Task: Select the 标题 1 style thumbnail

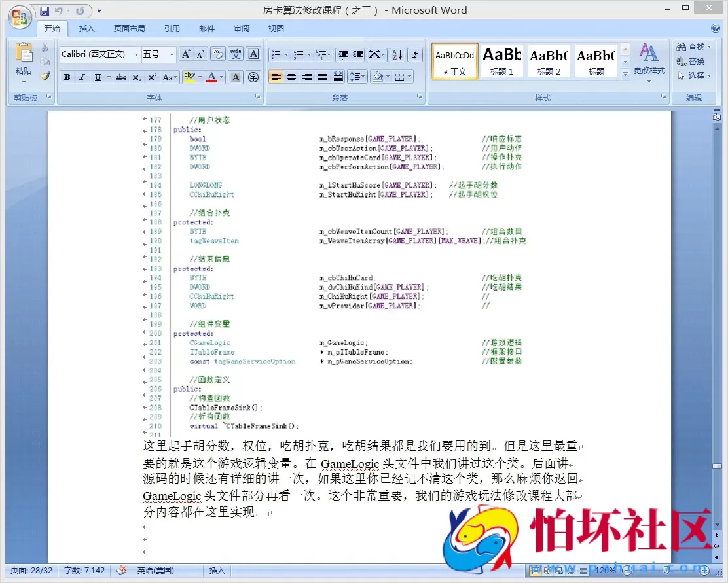Action: coord(501,60)
